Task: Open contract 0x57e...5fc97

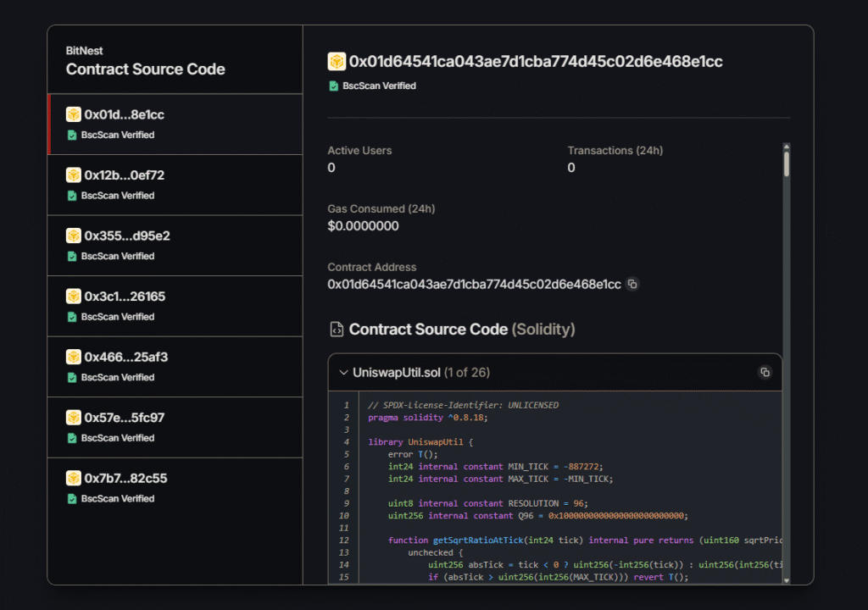Action: [175, 427]
